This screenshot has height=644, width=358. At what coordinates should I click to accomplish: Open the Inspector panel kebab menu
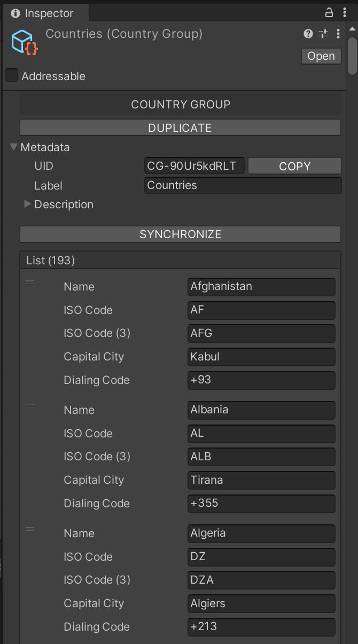345,12
